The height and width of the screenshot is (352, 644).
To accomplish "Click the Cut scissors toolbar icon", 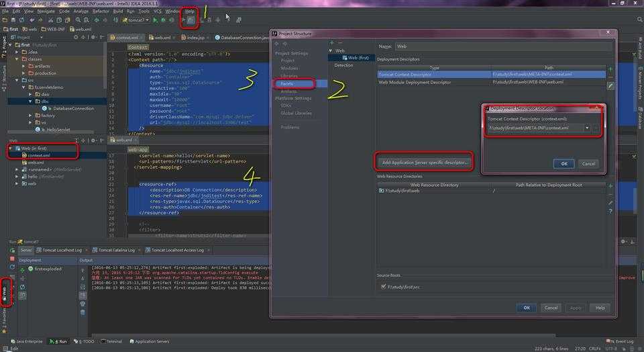I will click(x=51, y=19).
